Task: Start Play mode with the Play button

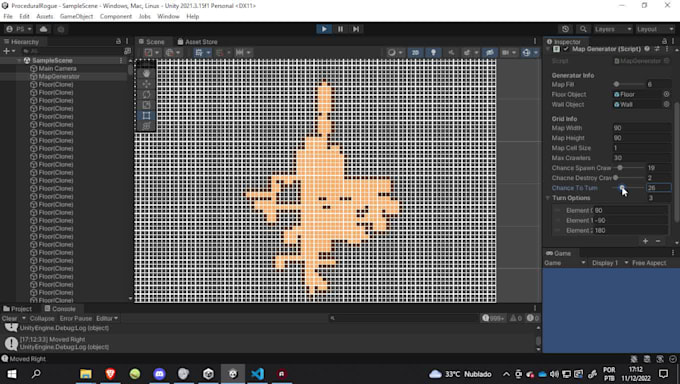Action: pyautogui.click(x=324, y=29)
